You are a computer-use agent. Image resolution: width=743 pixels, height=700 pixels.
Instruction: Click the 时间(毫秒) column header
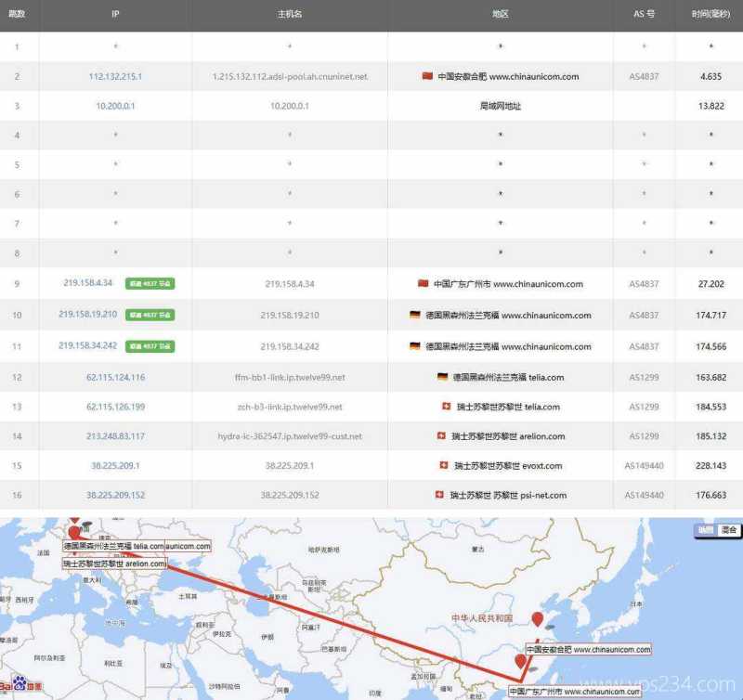710,15
